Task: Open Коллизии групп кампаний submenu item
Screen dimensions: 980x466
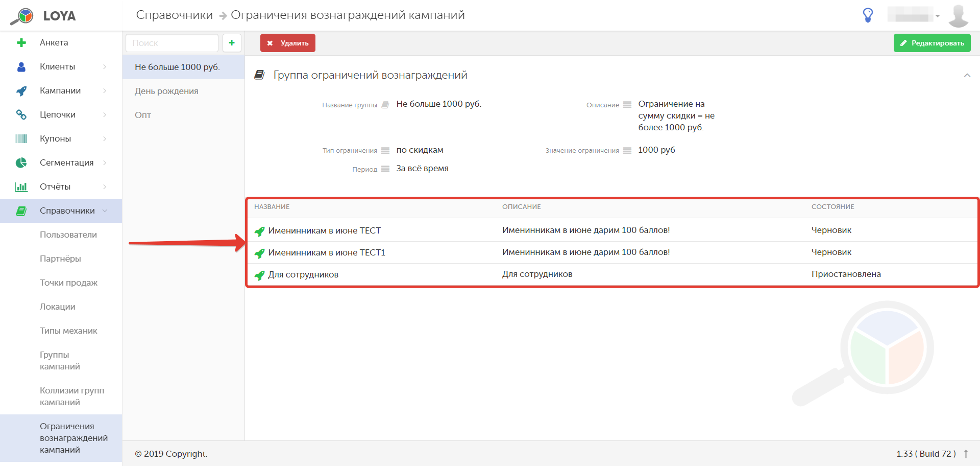Action: pos(72,397)
